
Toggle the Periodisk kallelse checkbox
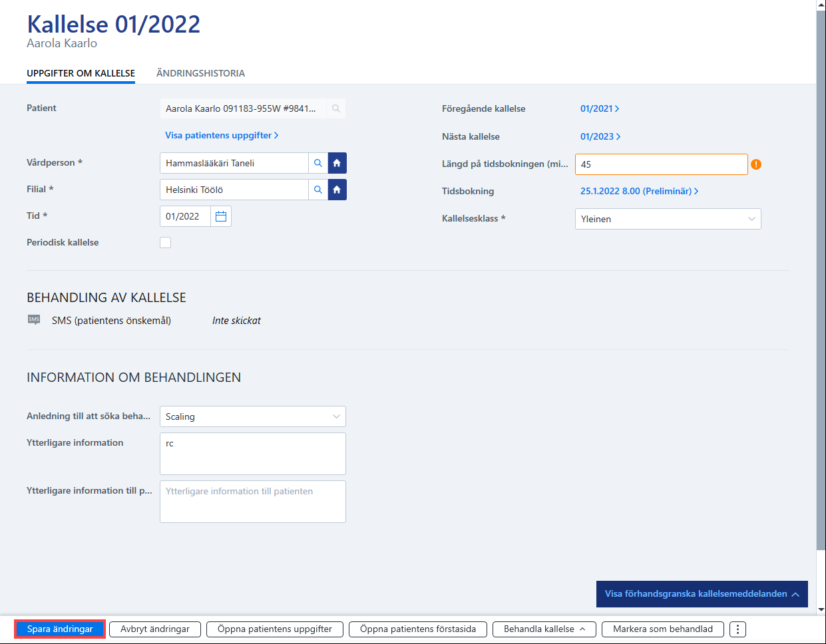(166, 243)
